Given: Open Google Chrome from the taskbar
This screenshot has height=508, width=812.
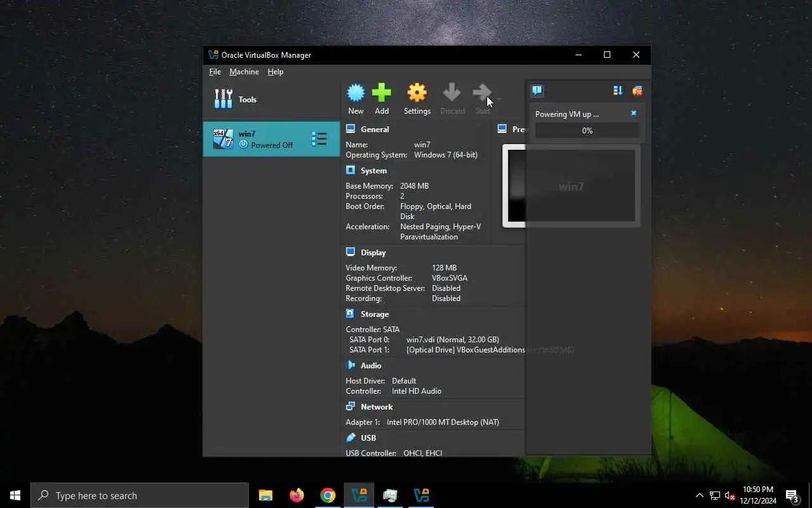Looking at the screenshot, I should (328, 495).
